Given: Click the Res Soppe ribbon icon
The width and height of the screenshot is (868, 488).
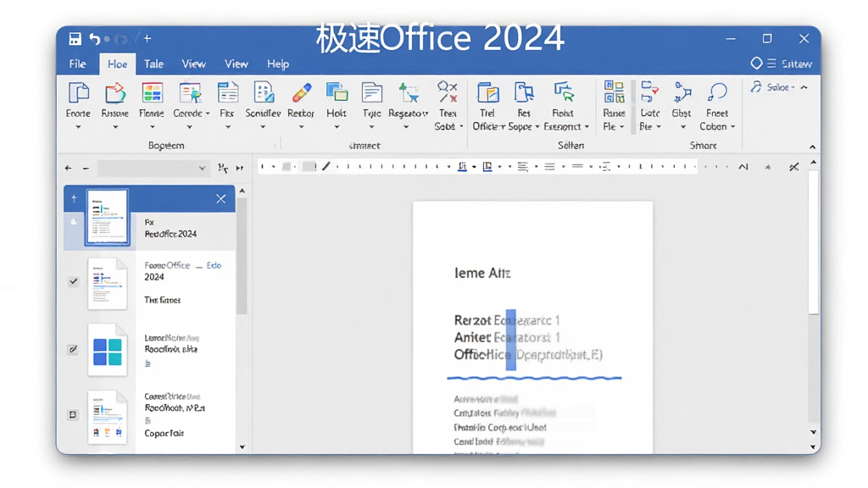Looking at the screenshot, I should click(x=524, y=93).
